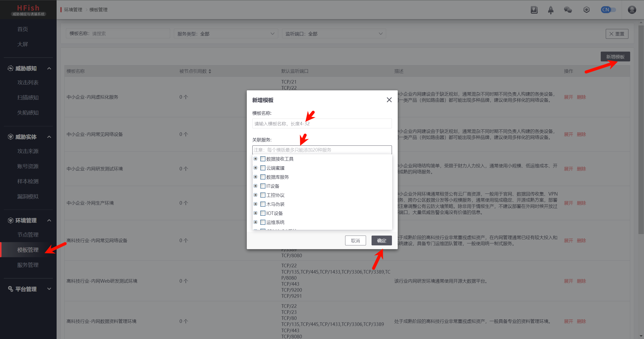Open the 监听端口 dropdown
This screenshot has height=339, width=644.
(x=334, y=34)
